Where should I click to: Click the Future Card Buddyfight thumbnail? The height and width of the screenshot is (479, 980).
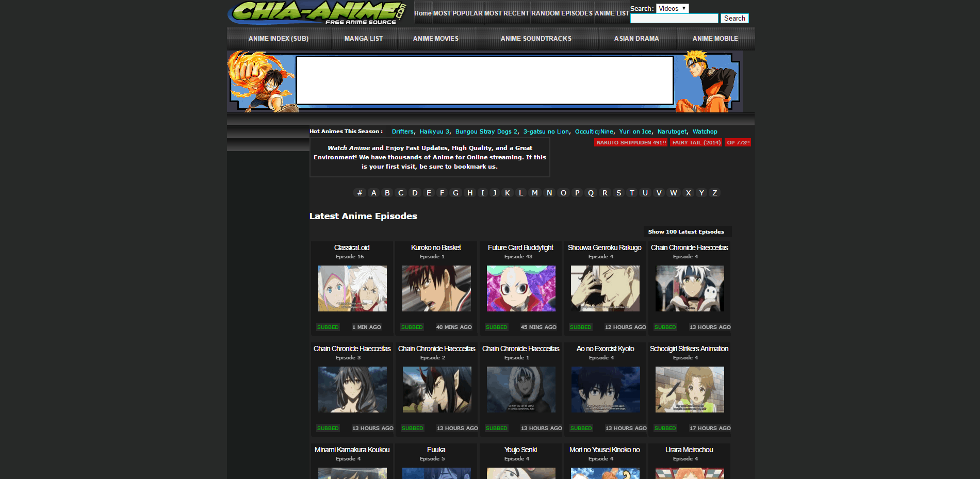521,288
